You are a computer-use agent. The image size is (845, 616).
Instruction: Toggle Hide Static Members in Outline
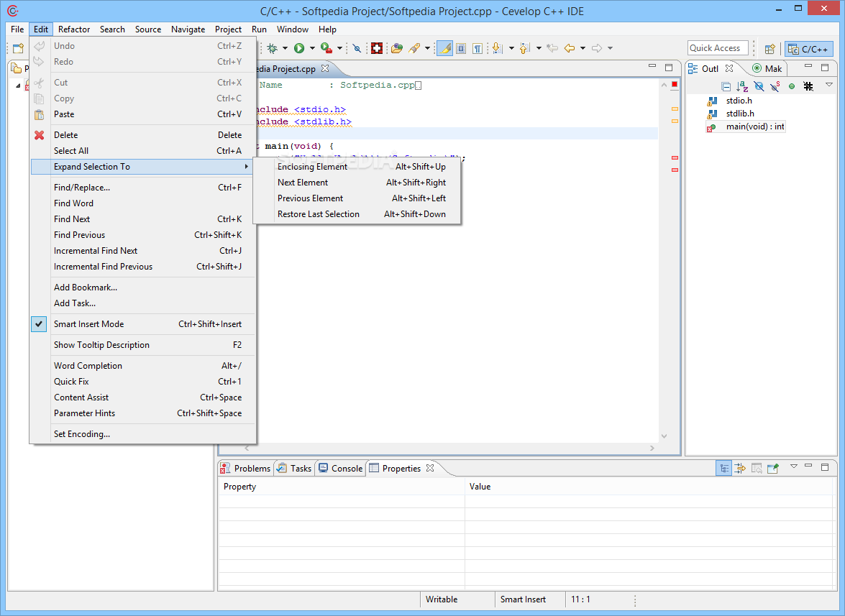pos(775,86)
